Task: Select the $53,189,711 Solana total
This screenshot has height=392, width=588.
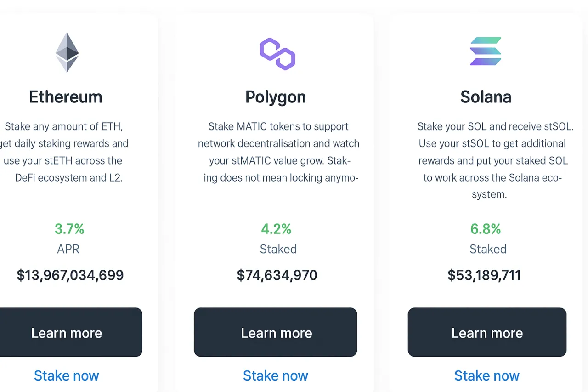Action: click(484, 275)
